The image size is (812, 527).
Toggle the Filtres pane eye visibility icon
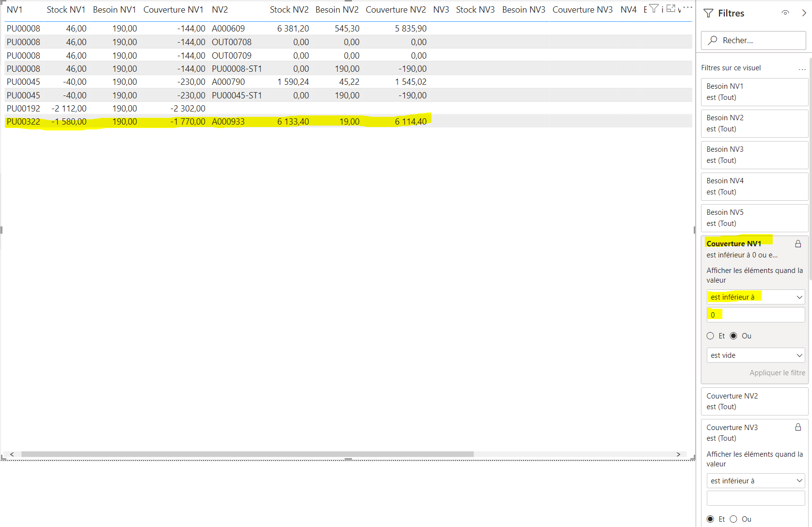coord(785,13)
